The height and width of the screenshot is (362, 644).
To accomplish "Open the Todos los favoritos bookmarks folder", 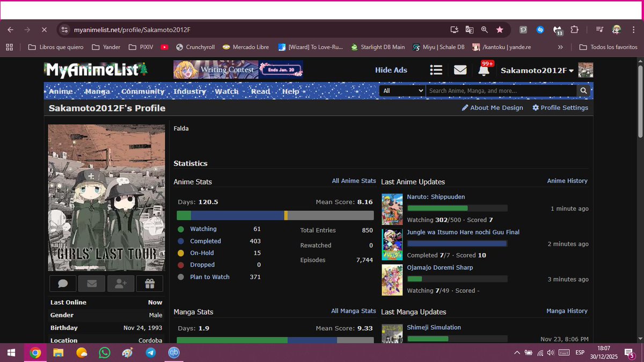I will 609,47.
